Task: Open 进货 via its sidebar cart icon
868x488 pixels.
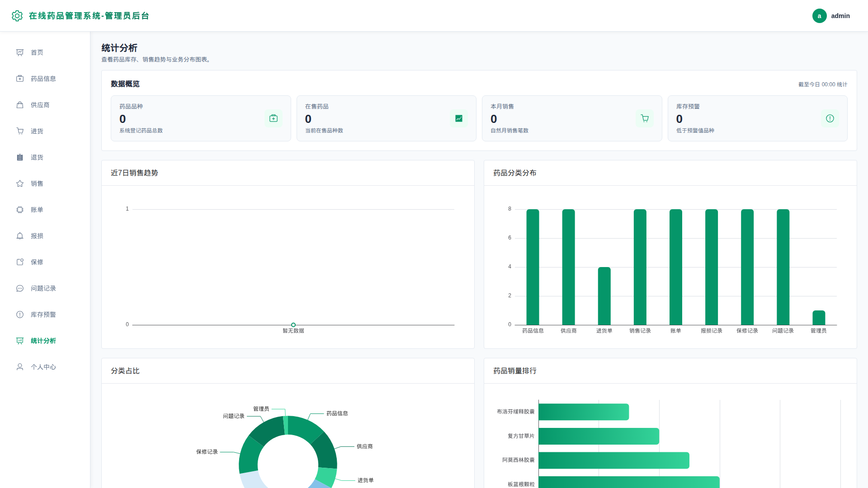Action: [x=20, y=131]
